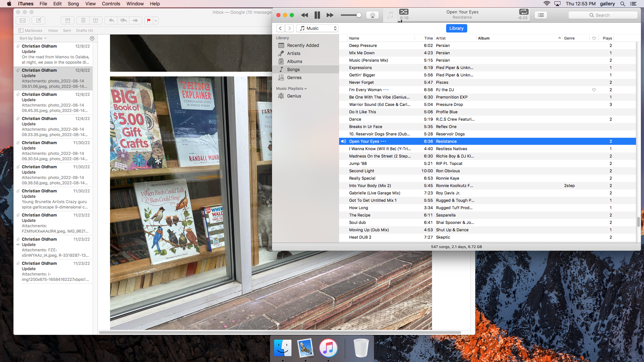Click the Mail horizontal scrollbar

click(x=280, y=333)
